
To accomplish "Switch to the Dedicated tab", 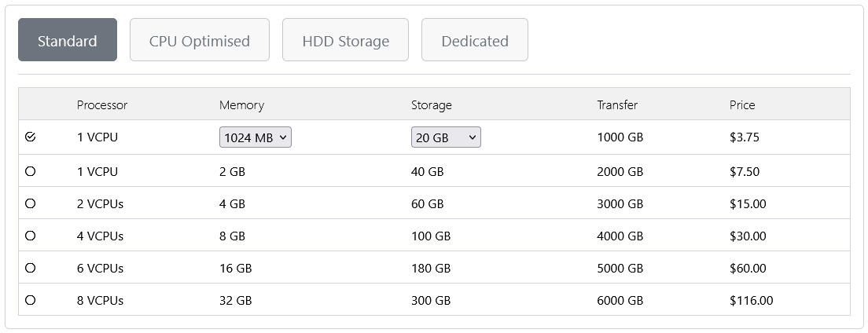I will click(475, 40).
